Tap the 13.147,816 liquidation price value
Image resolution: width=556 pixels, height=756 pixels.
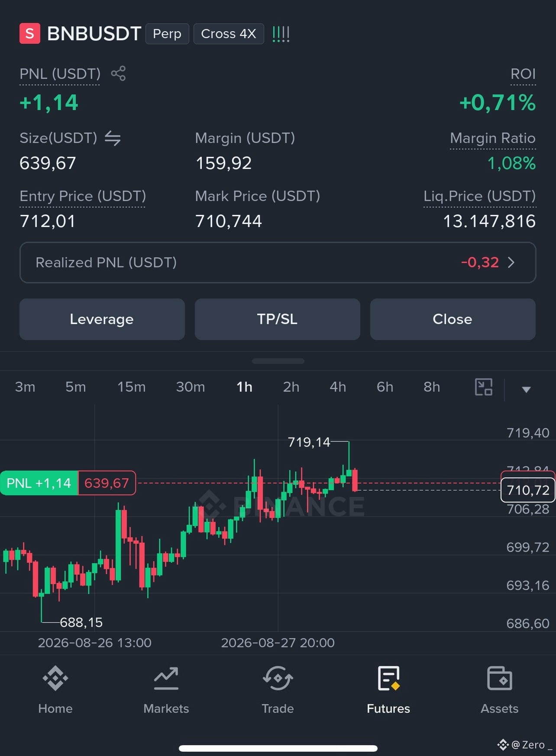coord(489,221)
